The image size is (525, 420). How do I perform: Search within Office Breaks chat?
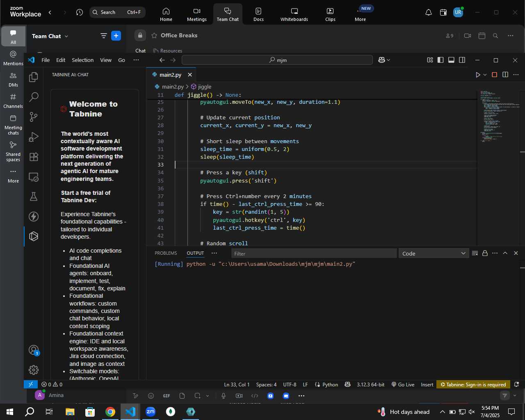click(x=495, y=36)
